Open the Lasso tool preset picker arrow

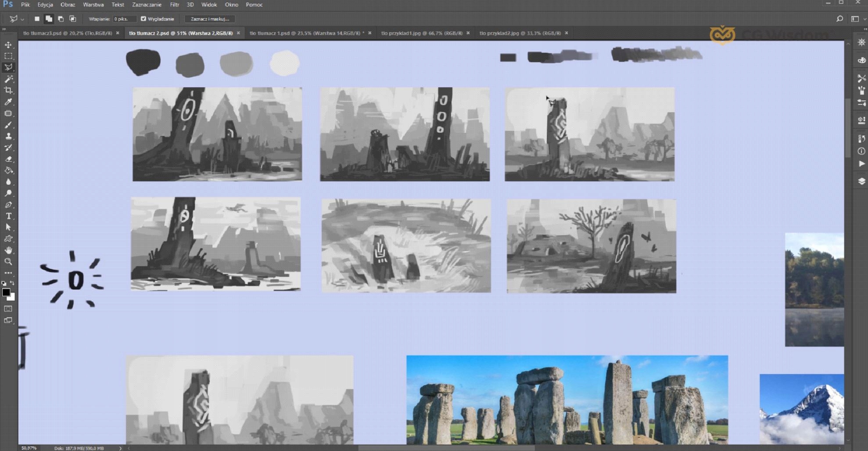pyautogui.click(x=22, y=19)
